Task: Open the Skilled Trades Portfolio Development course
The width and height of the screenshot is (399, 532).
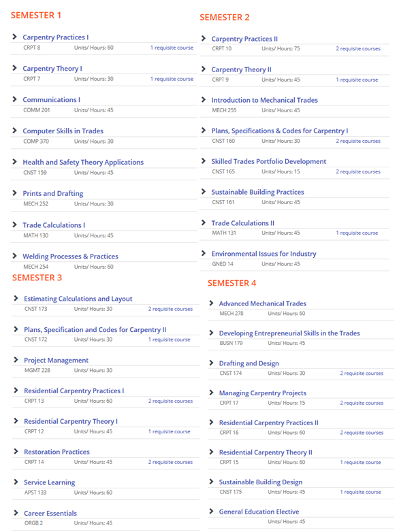Action: point(268,161)
